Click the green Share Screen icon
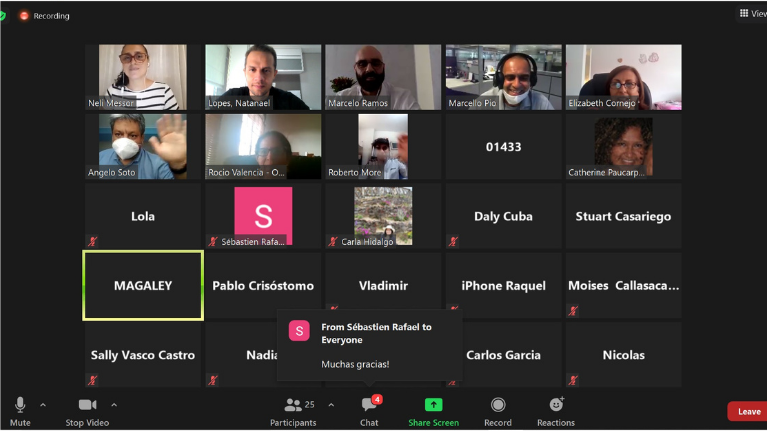This screenshot has height=431, width=767. (x=433, y=405)
